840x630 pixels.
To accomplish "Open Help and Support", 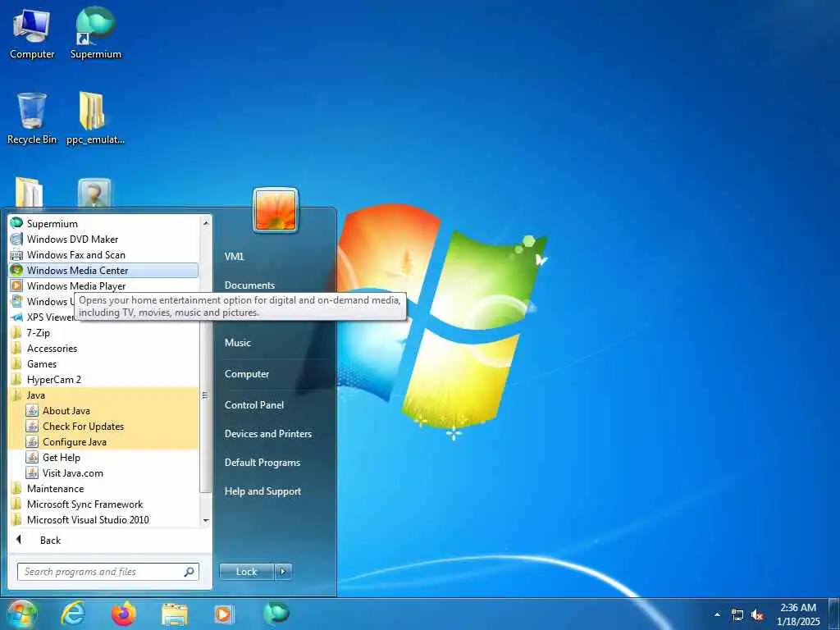I will (x=262, y=491).
